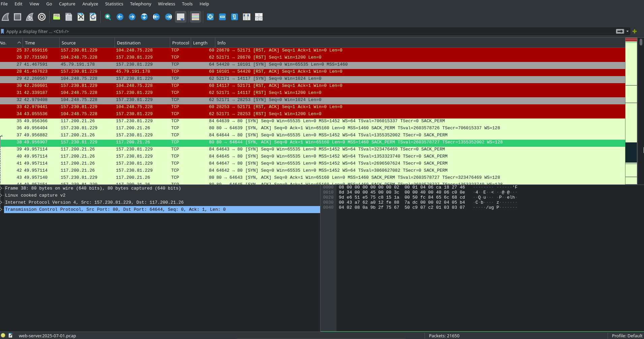The image size is (644, 339).
Task: Apply the display filter with the arrow button
Action: [619, 31]
